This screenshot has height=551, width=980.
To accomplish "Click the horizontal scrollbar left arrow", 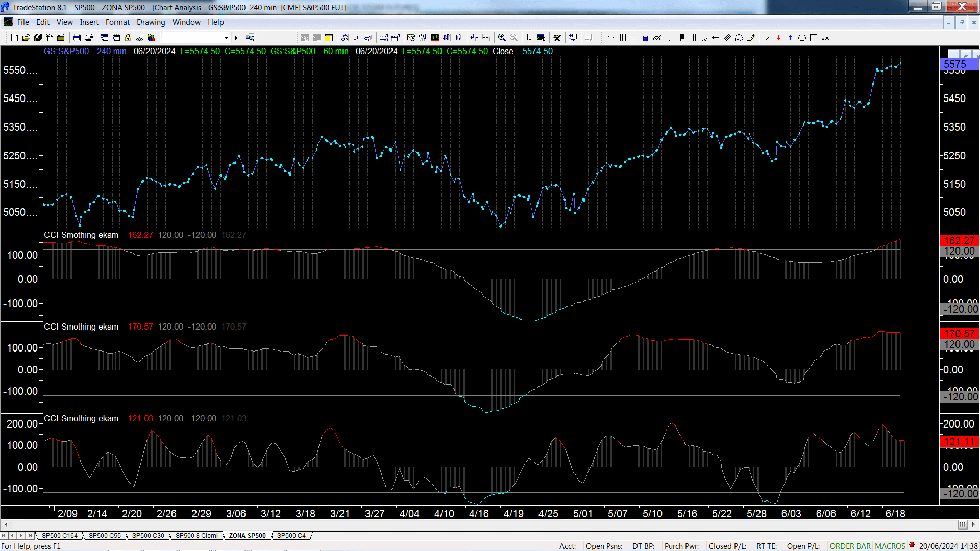I will [x=6, y=524].
